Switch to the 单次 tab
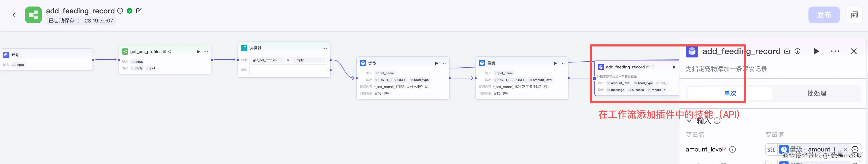 tap(730, 93)
